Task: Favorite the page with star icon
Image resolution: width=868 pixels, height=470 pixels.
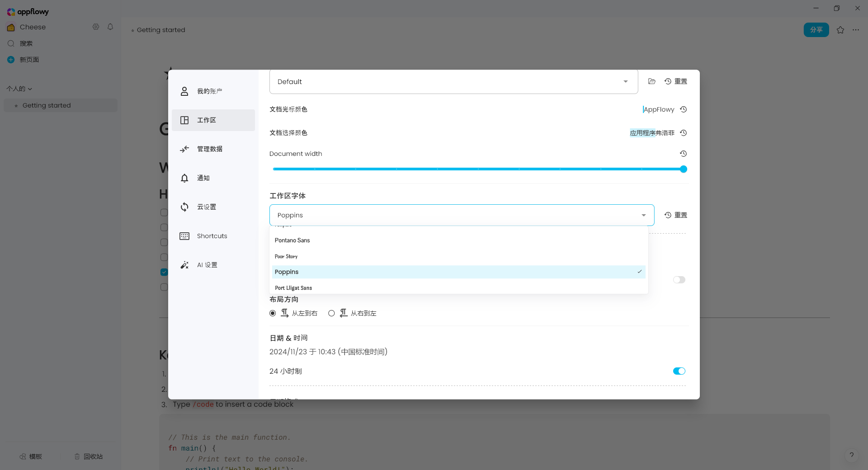Action: (840, 30)
